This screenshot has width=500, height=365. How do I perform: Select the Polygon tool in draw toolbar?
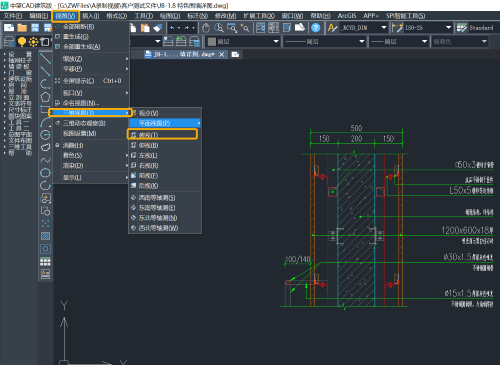pyautogui.click(x=45, y=97)
